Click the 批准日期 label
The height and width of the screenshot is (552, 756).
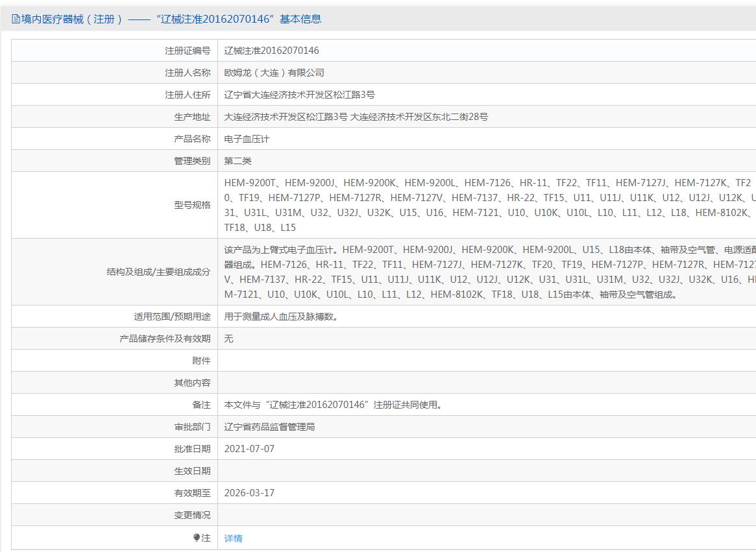192,449
